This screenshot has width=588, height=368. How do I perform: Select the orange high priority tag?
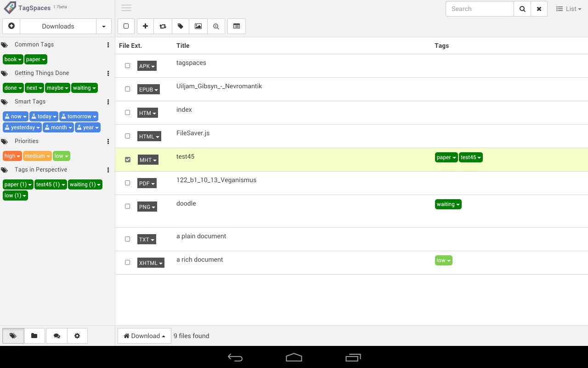(x=12, y=156)
